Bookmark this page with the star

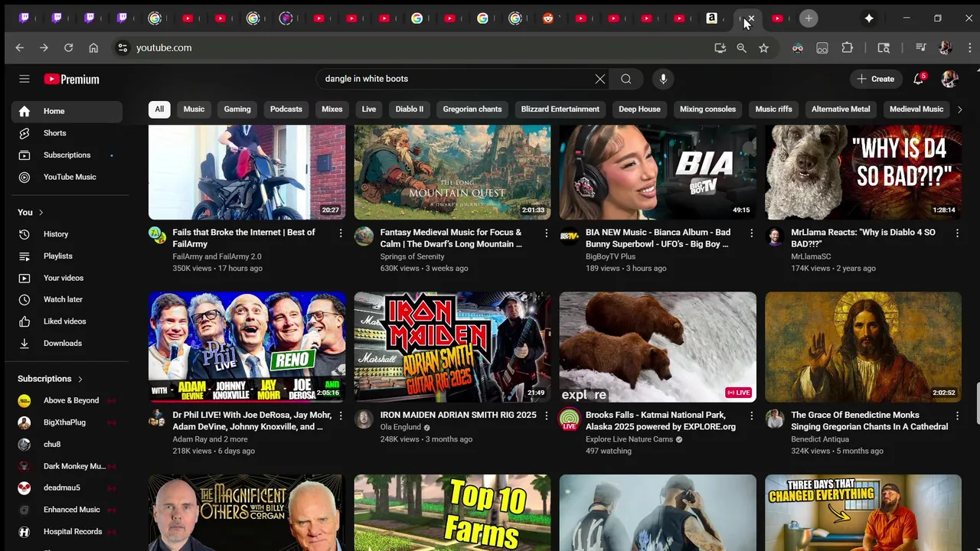point(763,47)
